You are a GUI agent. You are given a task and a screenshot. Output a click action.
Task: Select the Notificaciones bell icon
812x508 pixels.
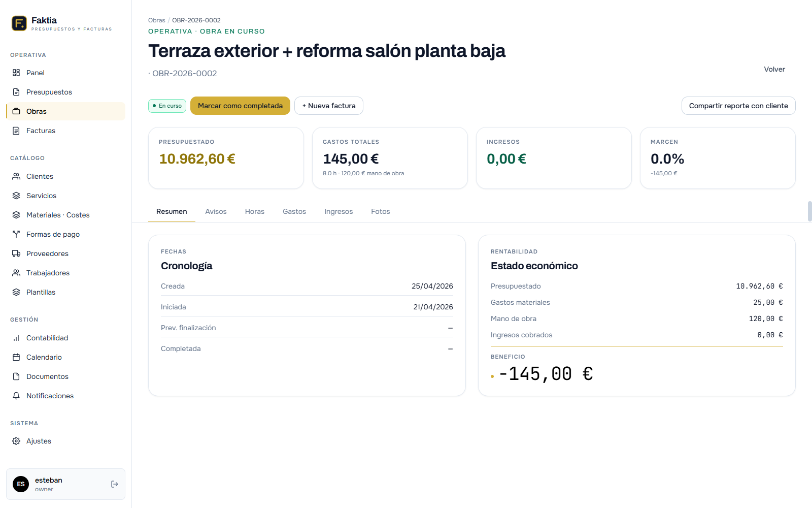17,396
